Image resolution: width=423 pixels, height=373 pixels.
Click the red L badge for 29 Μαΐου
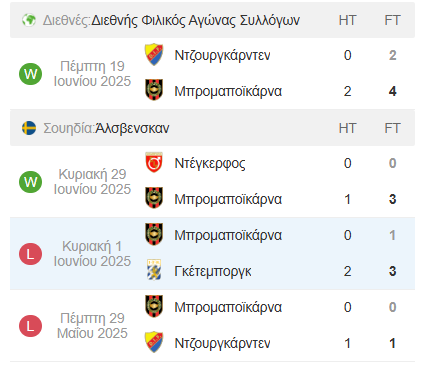tap(30, 326)
